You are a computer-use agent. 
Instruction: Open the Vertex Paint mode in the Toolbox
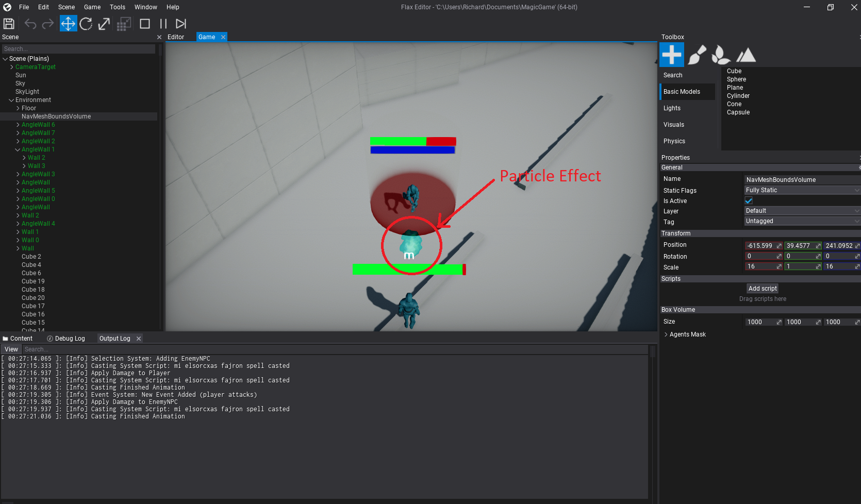(x=697, y=55)
